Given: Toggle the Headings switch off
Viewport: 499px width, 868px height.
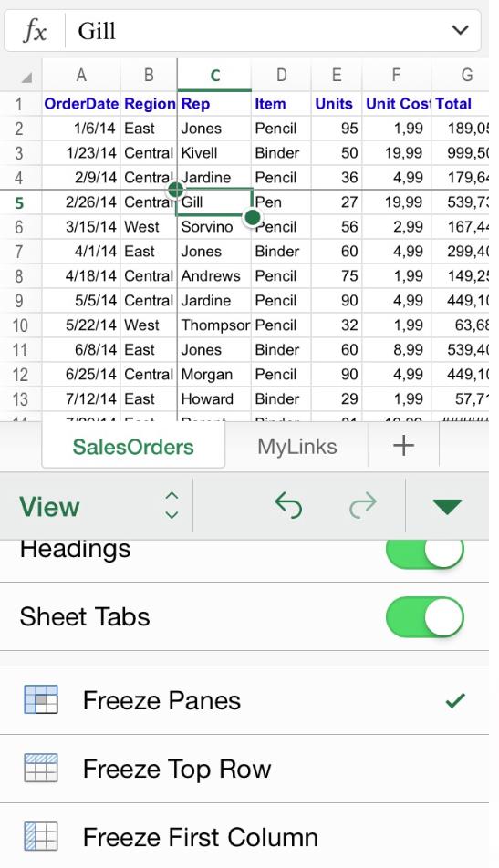Looking at the screenshot, I should coord(425,553).
